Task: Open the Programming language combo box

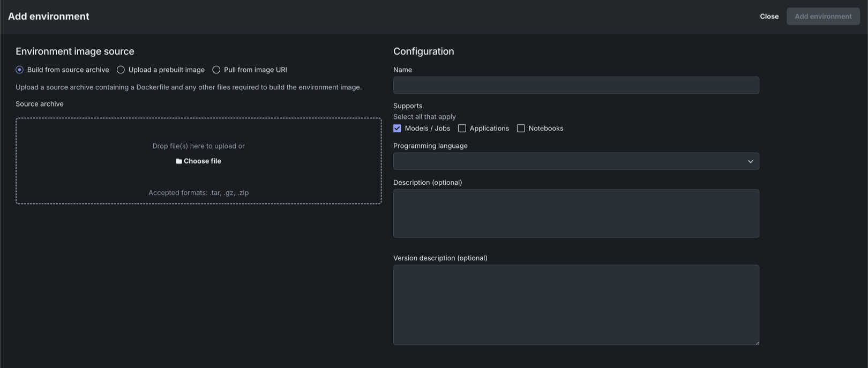Action: tap(568, 161)
